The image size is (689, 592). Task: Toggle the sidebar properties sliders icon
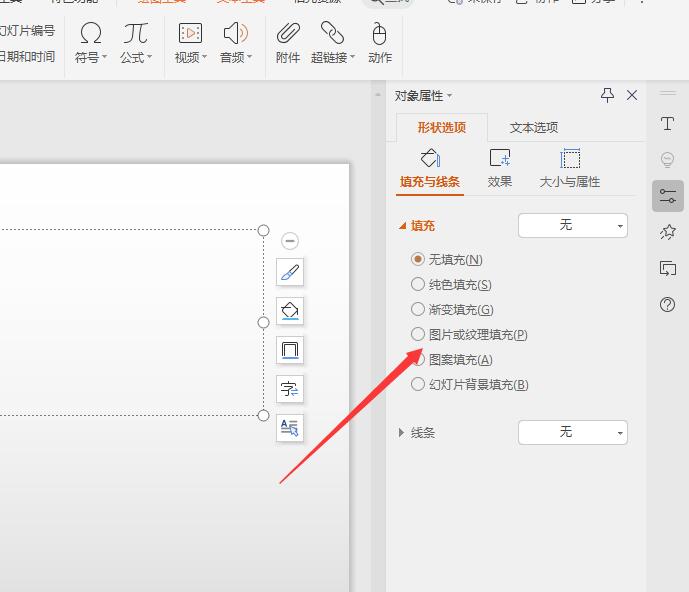667,196
